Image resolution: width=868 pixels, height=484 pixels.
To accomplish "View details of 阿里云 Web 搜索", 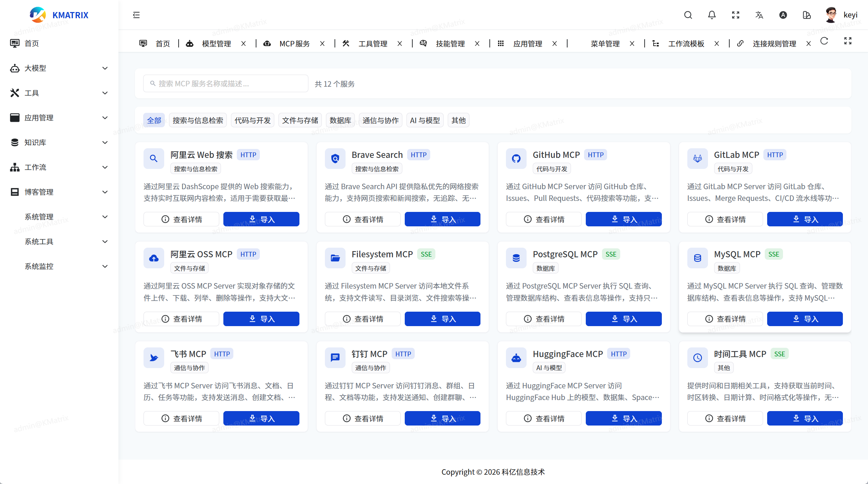I will (181, 219).
